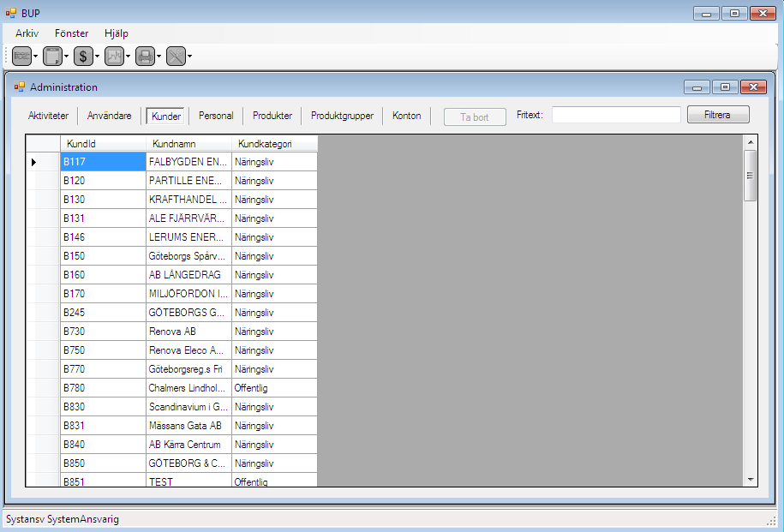
Task: Select the Offentlig cell in row B780
Action: pos(274,388)
